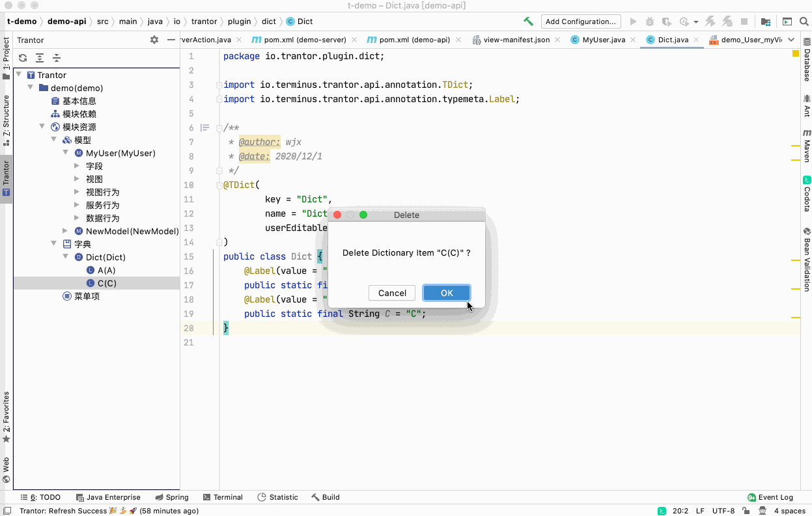This screenshot has height=516, width=812.
Task: Open the Maven side panel
Action: (x=807, y=146)
